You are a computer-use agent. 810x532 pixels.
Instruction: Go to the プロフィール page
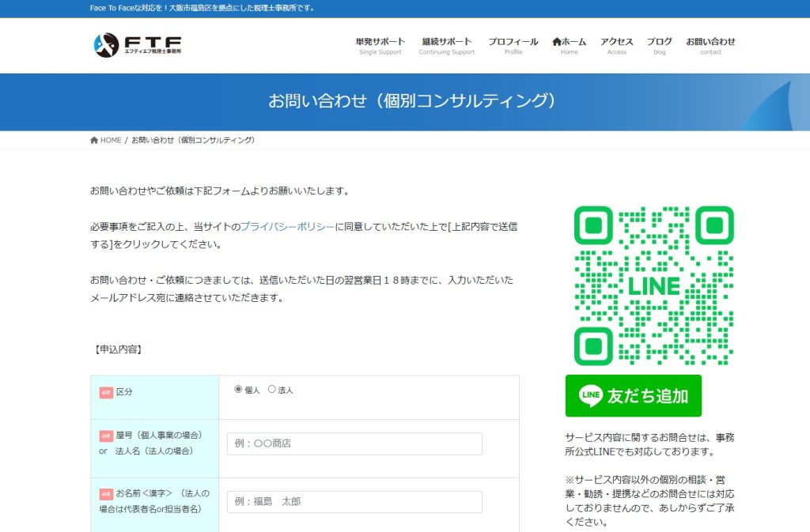point(513,45)
